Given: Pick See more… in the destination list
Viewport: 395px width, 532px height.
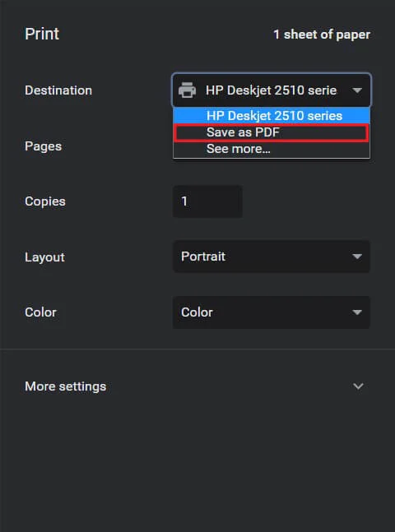Looking at the screenshot, I should (x=272, y=149).
